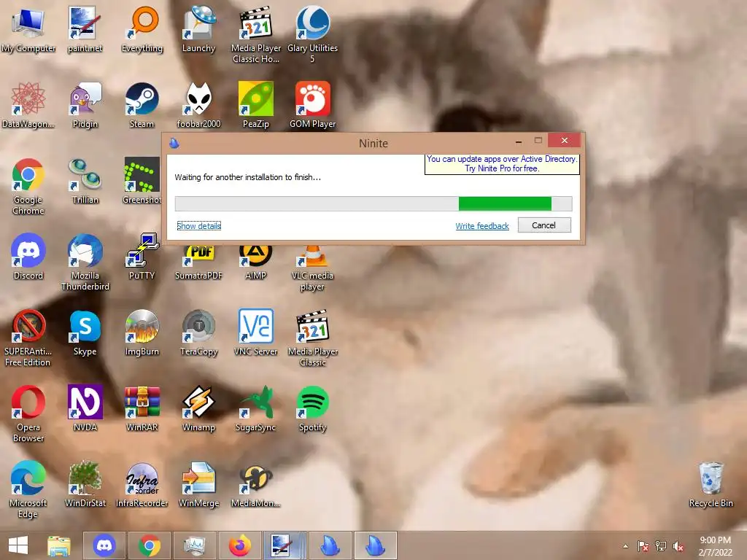This screenshot has height=560, width=747.
Task: Select the Winamp desktop icon
Action: (x=198, y=408)
